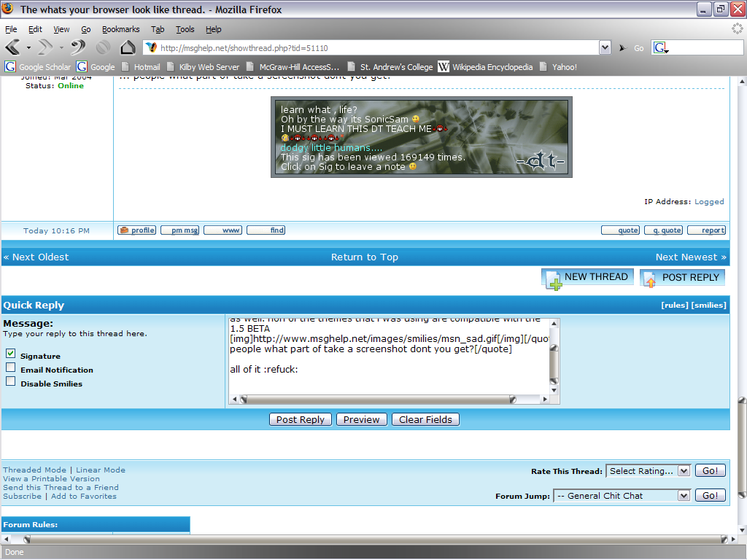747x560 pixels.
Task: Go to Next Oldest thread
Action: tap(36, 257)
